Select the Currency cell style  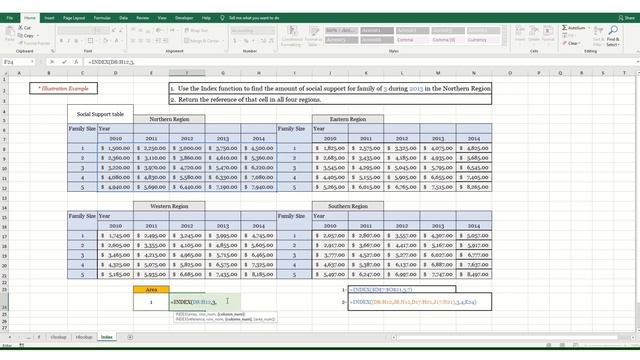(x=483, y=40)
